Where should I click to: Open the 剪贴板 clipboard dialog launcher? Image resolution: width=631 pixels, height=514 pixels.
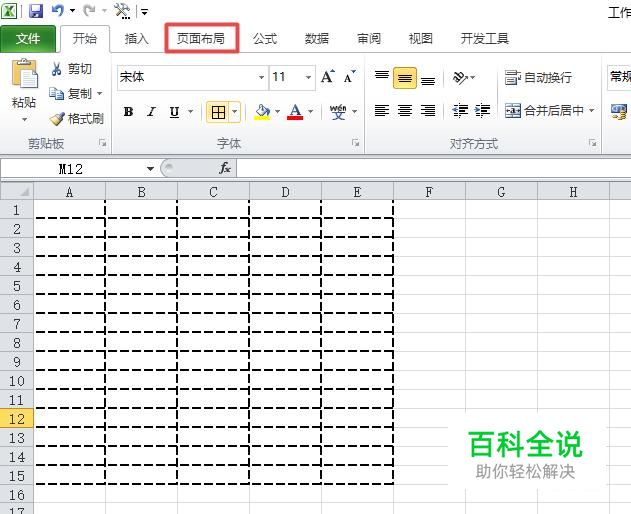pyautogui.click(x=103, y=143)
